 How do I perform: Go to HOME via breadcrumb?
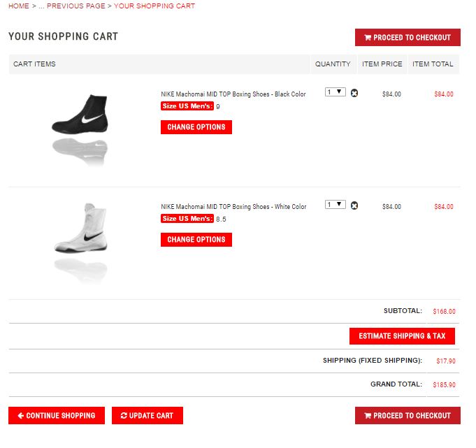[x=19, y=6]
